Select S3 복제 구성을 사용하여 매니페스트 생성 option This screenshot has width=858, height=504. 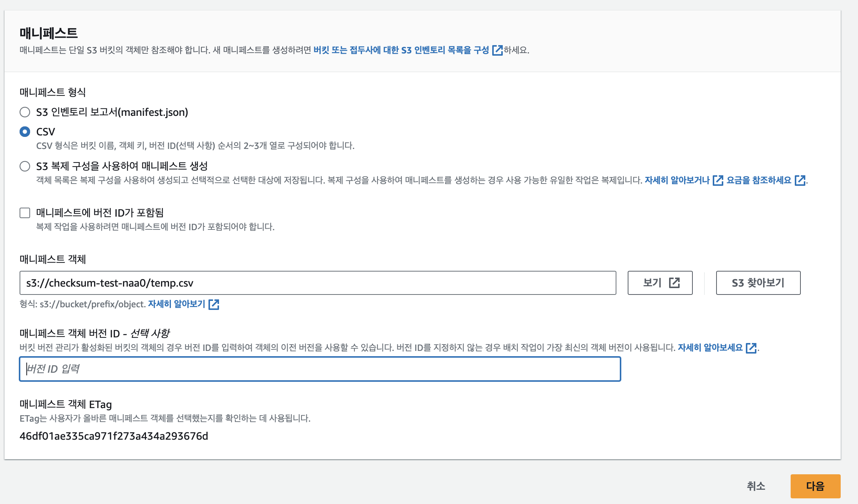(25, 166)
